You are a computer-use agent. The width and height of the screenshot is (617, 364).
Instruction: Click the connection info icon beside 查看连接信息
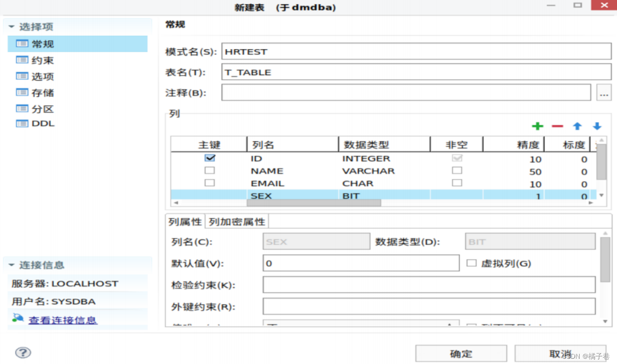(x=18, y=318)
